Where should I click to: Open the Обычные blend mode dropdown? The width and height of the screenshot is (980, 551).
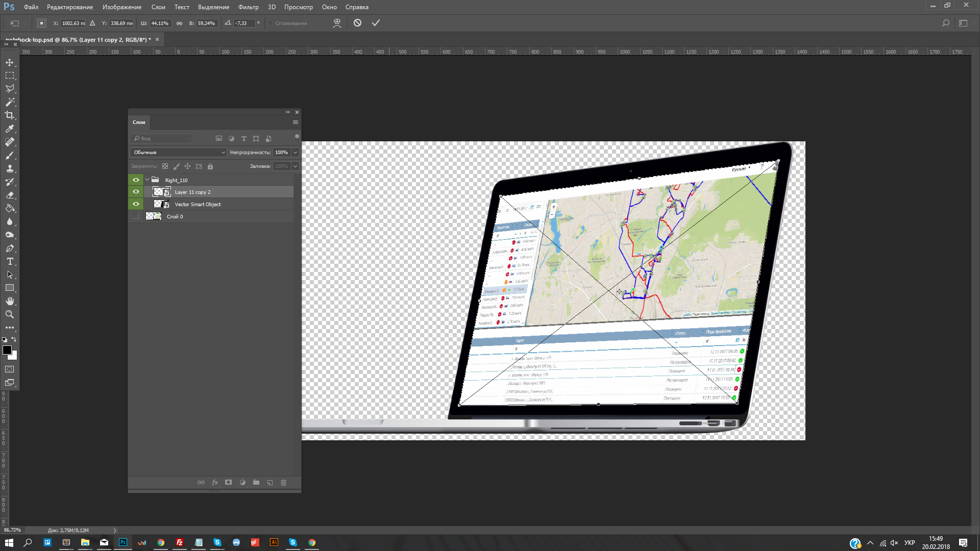click(178, 152)
